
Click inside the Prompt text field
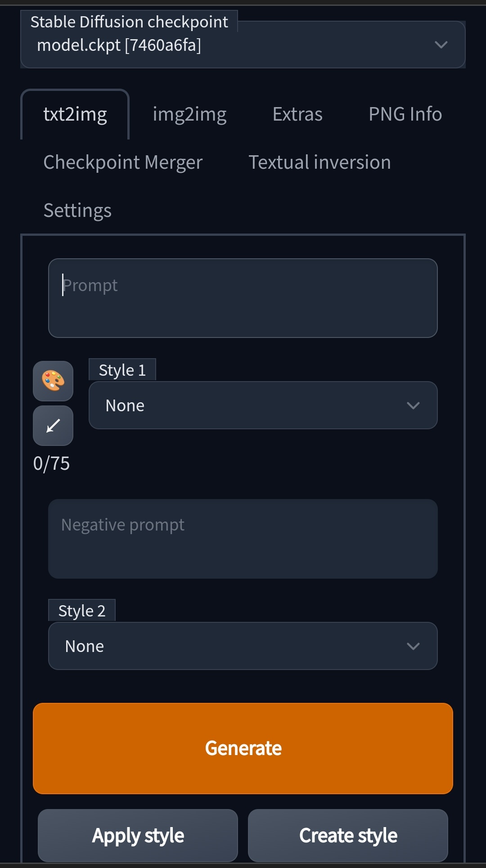tap(243, 298)
